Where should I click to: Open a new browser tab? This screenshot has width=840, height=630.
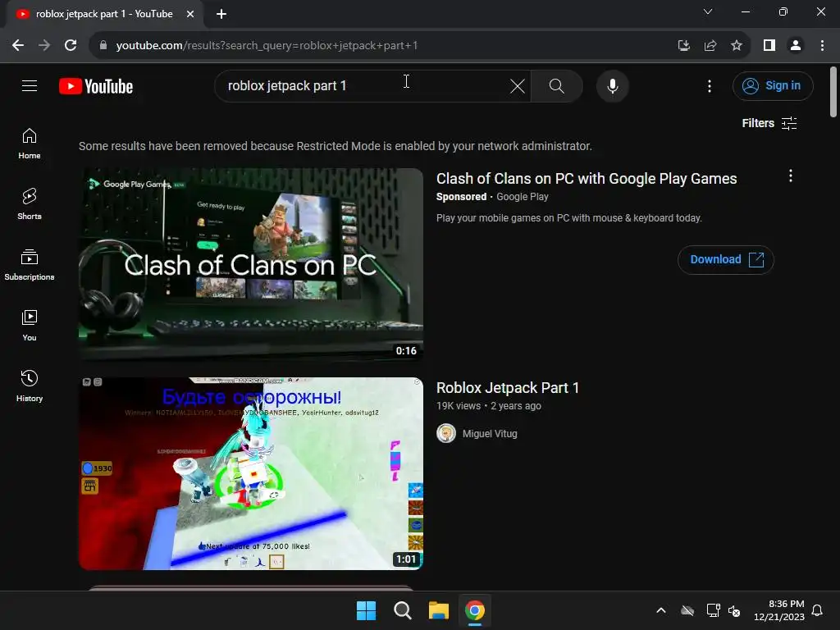tap(221, 15)
